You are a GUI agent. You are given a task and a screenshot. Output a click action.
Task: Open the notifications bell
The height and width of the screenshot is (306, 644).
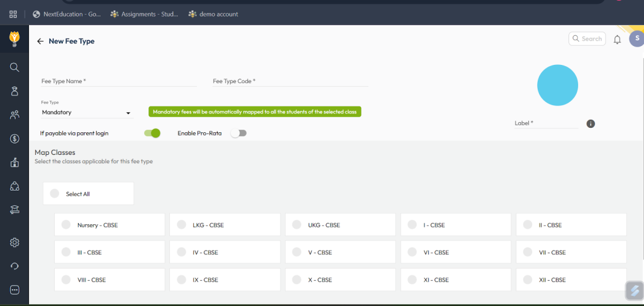tap(617, 40)
